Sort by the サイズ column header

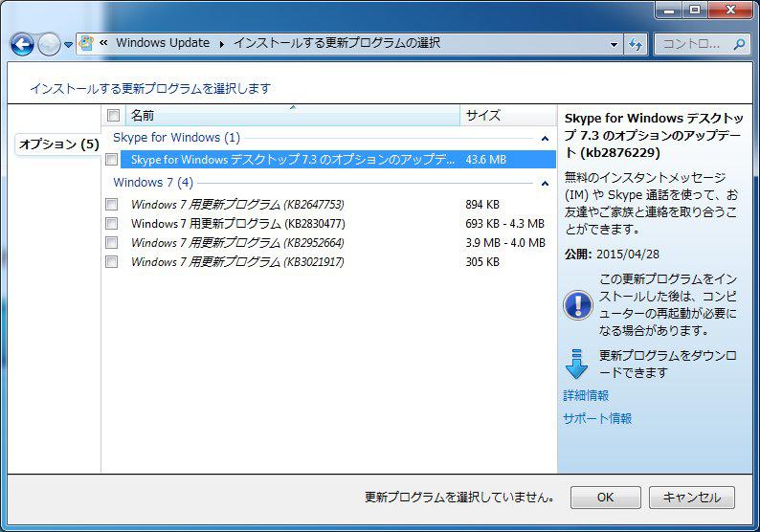[x=507, y=116]
